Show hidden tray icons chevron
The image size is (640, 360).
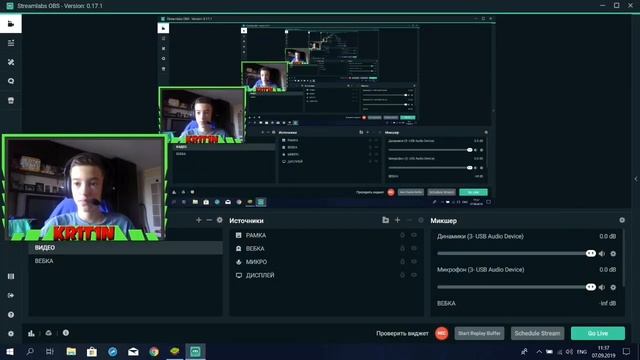539,351
